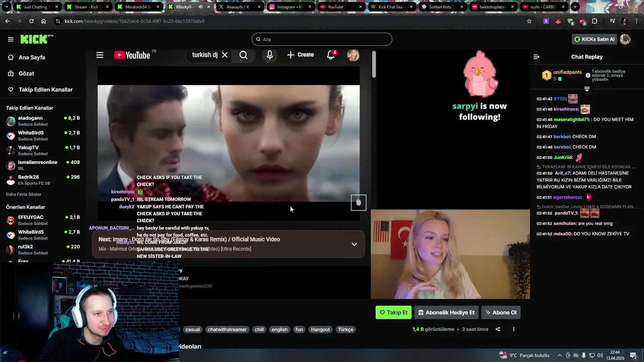
Task: Select the fun tag
Action: 299,329
